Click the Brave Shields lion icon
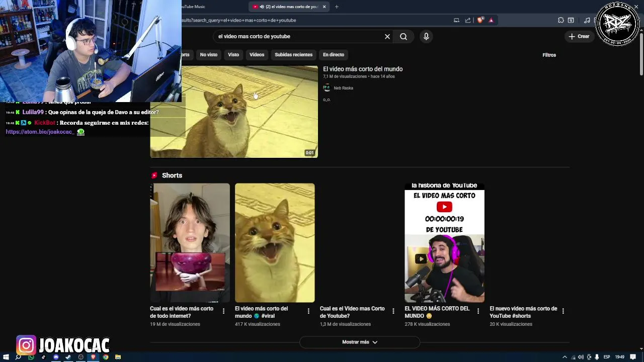The image size is (644, 362). tap(480, 20)
